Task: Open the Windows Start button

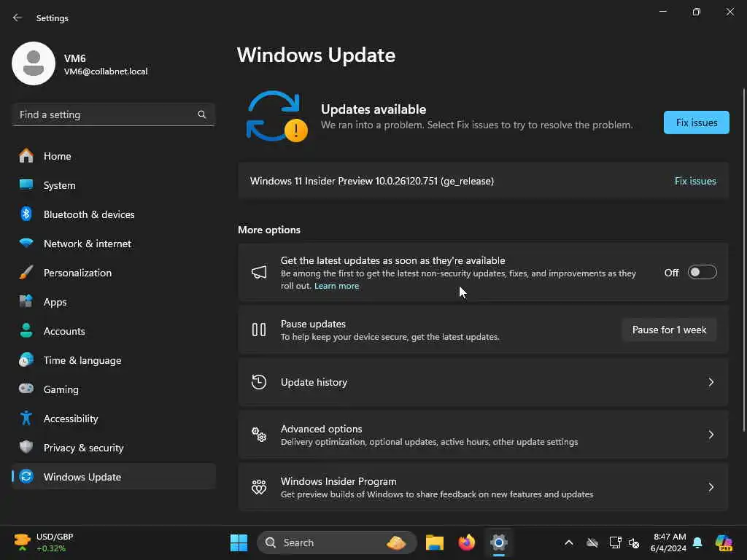Action: coord(239,542)
